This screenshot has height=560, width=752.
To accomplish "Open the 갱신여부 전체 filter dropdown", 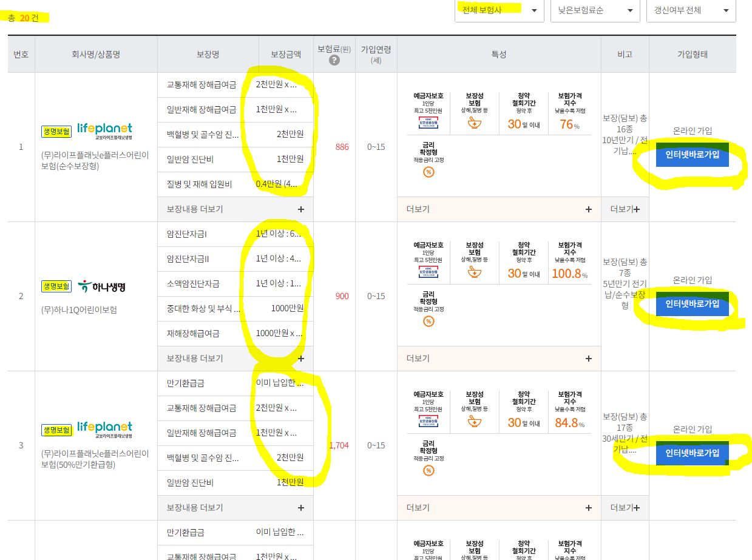I will pos(691,10).
